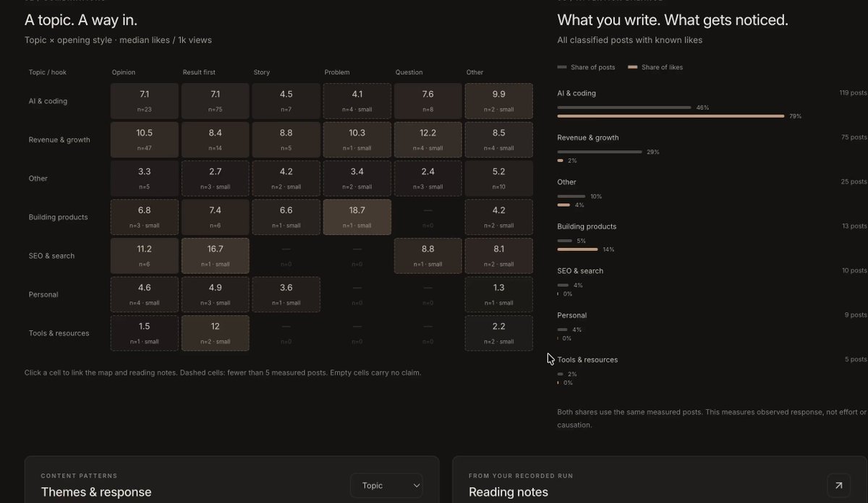Click the Opinion column header

124,72
